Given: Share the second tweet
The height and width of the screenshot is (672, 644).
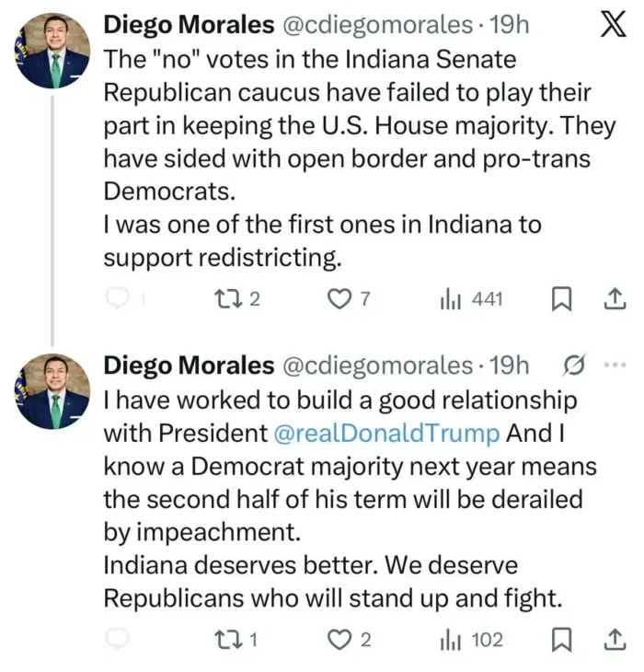Looking at the screenshot, I should click(x=614, y=639).
